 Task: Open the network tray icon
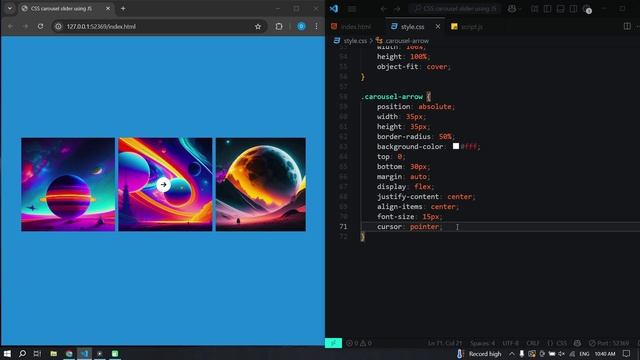[x=572, y=354]
